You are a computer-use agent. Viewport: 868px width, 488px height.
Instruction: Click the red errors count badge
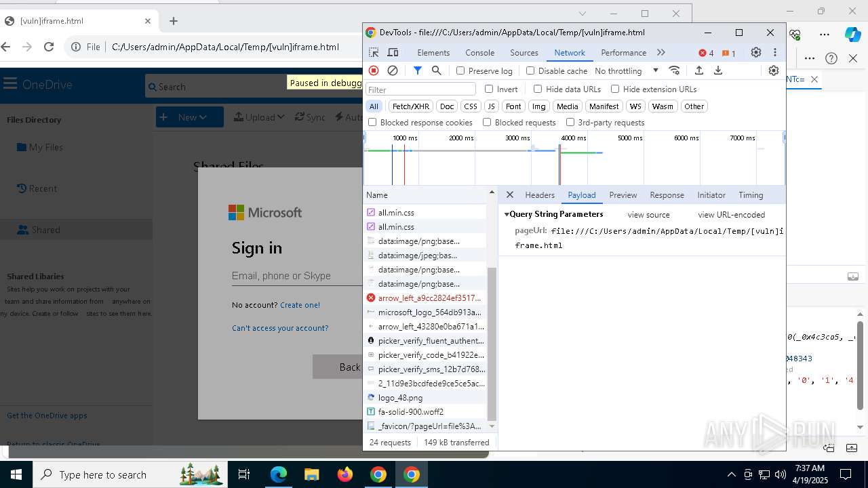[x=706, y=53]
